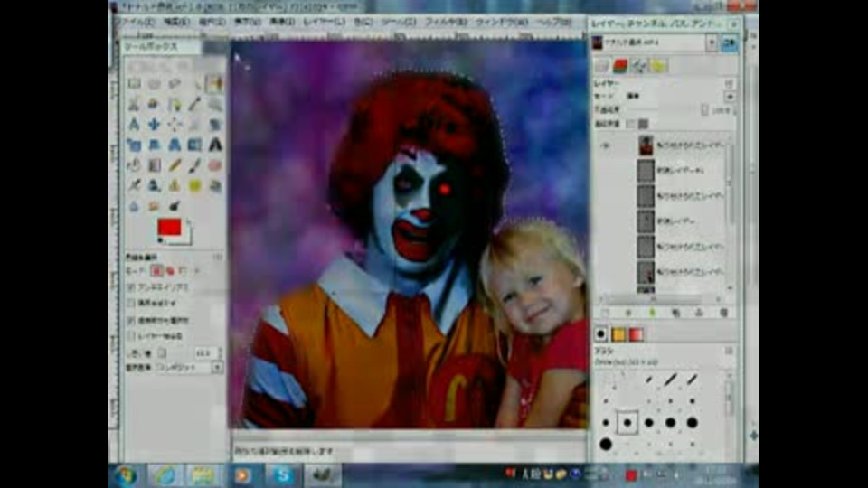Switch to the Undo History tab
This screenshot has width=868, height=488.
click(657, 66)
